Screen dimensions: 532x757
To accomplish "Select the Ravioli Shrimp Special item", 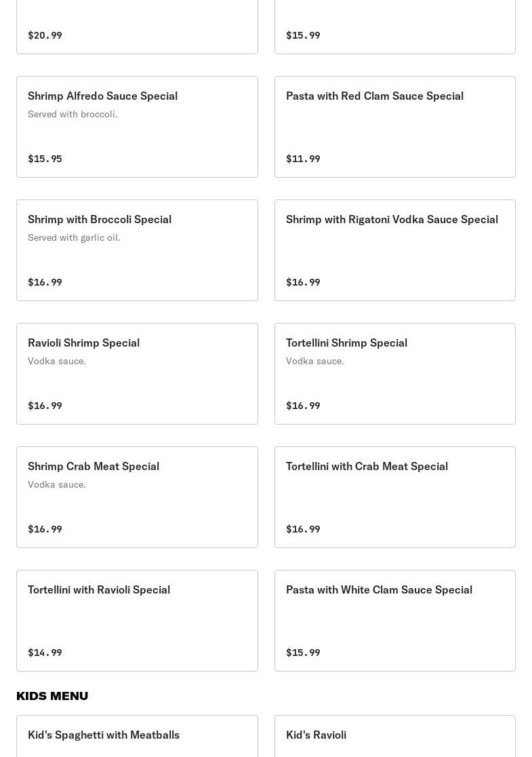I will coord(137,374).
